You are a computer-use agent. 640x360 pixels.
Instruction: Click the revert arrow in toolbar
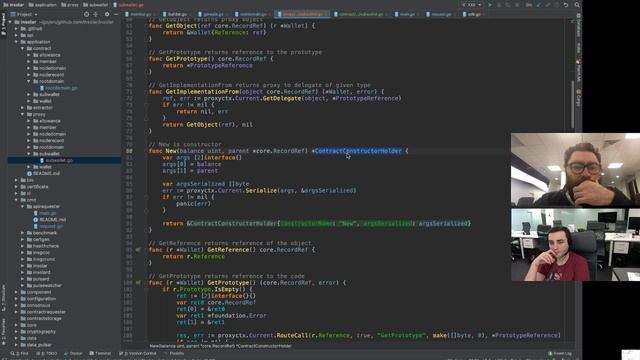[566, 5]
